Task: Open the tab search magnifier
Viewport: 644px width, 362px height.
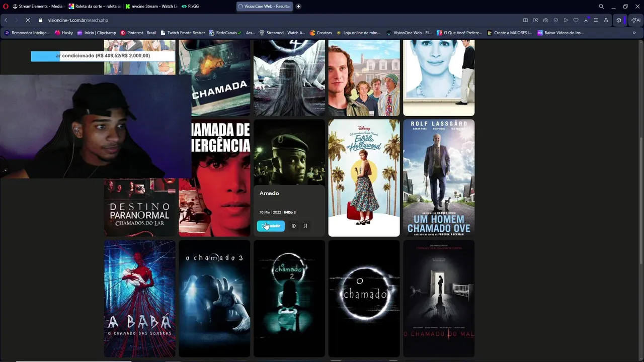Action: (601, 7)
